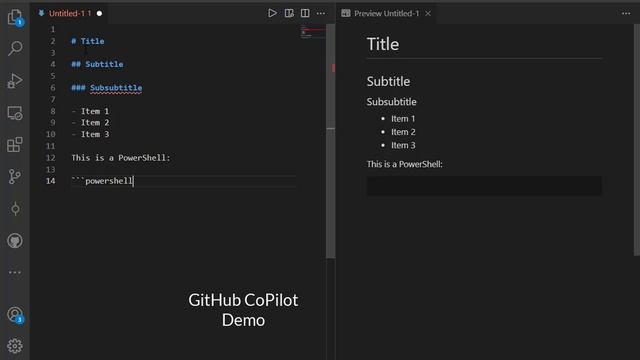
Task: Show additional activity bar views
Action: 15,272
